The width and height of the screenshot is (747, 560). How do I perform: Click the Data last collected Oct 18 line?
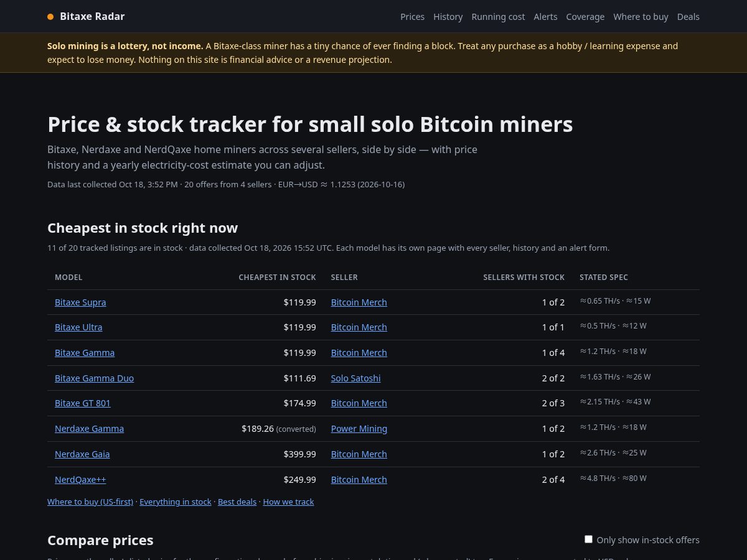[226, 185]
